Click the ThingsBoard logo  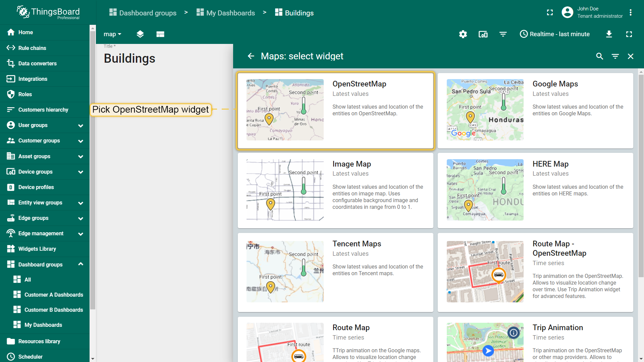(48, 12)
